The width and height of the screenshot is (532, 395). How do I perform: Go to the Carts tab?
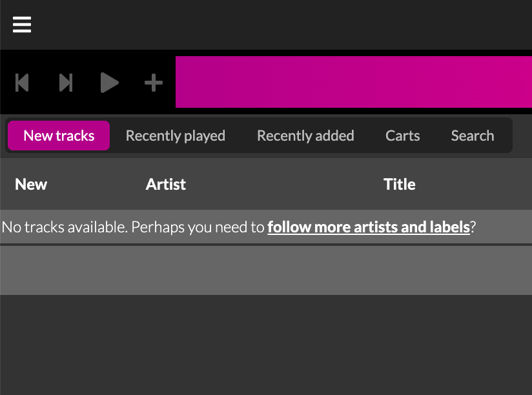(402, 136)
